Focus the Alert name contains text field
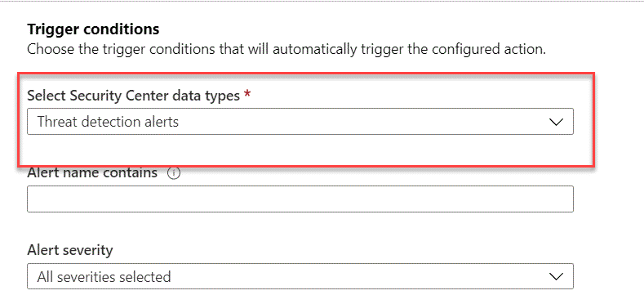 coord(300,199)
